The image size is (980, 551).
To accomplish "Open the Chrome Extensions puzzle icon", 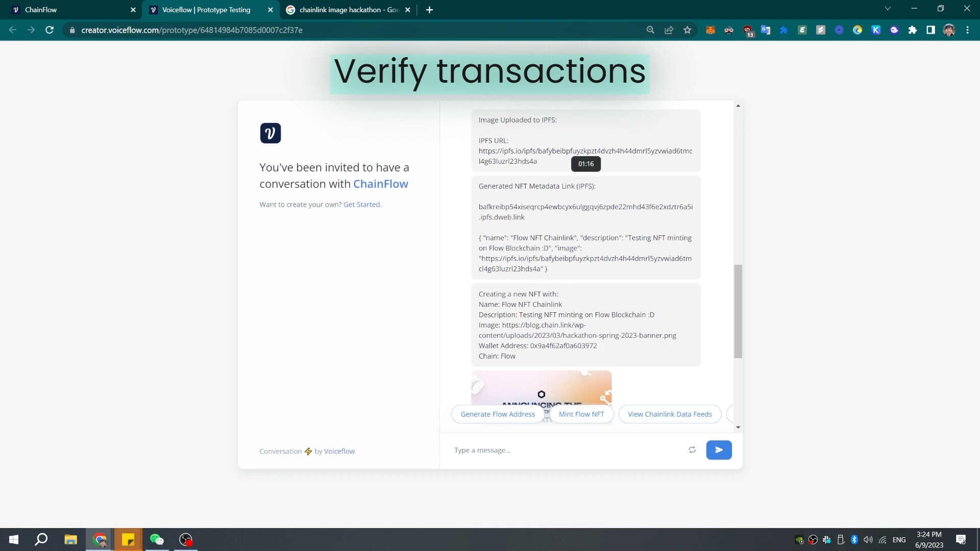I will click(912, 30).
